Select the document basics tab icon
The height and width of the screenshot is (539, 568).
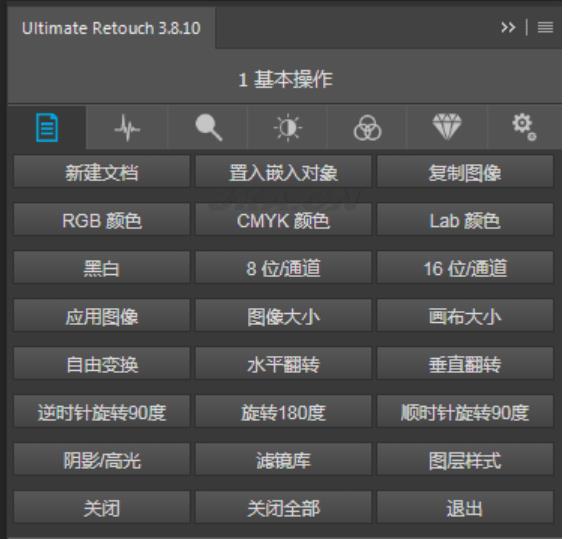[x=47, y=128]
